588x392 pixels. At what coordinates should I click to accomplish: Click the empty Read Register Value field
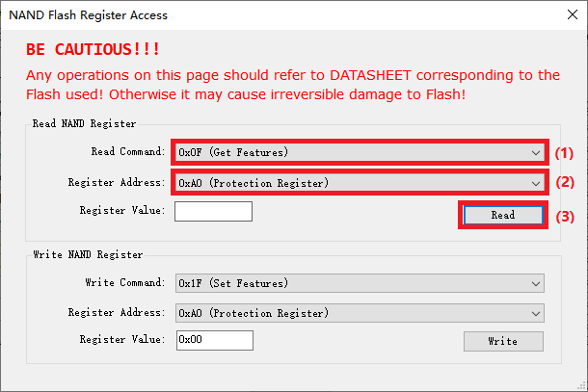(x=213, y=211)
